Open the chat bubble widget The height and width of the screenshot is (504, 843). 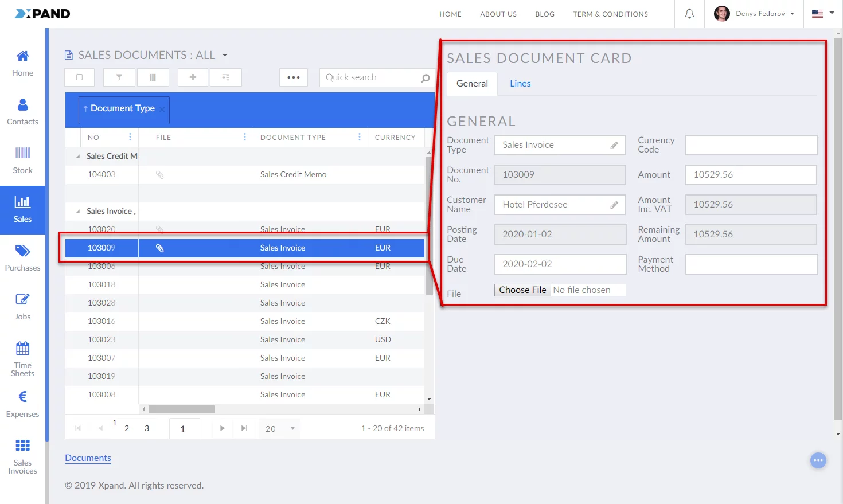[x=818, y=460]
